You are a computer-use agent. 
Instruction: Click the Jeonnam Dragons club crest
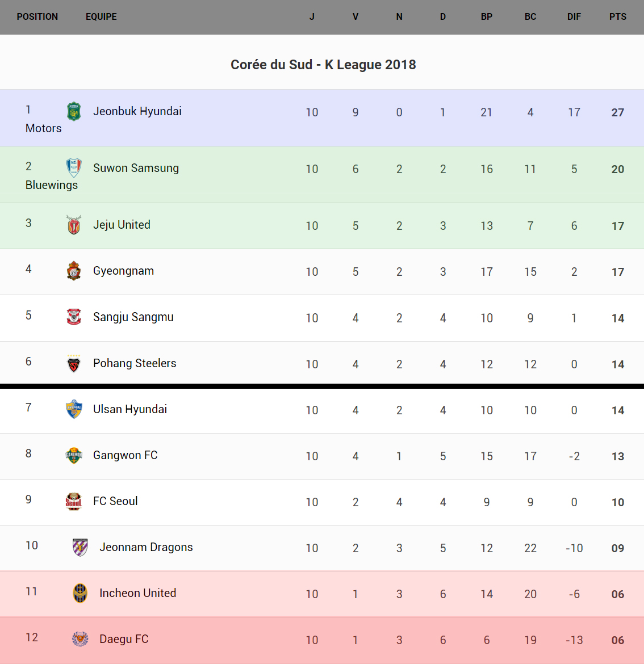click(80, 547)
